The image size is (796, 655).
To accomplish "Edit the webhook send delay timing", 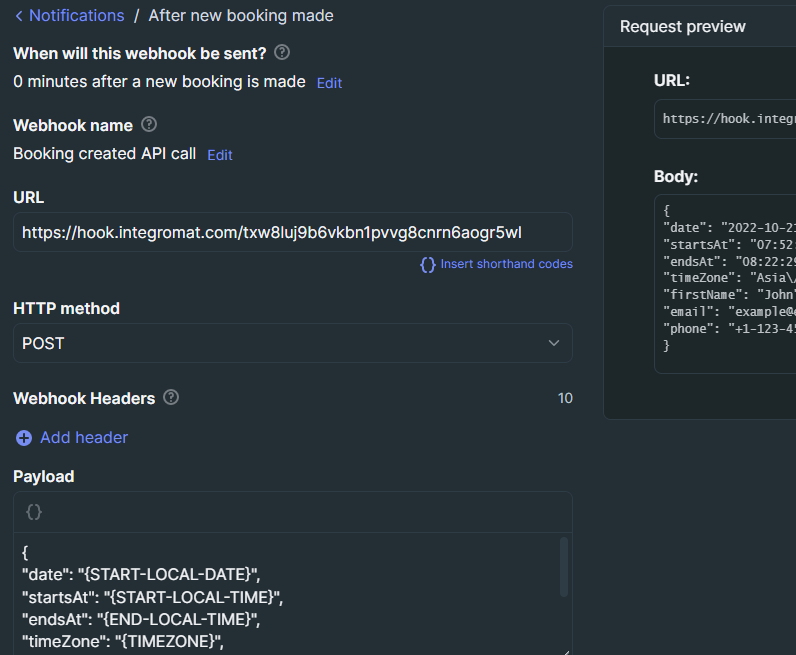I will (329, 83).
